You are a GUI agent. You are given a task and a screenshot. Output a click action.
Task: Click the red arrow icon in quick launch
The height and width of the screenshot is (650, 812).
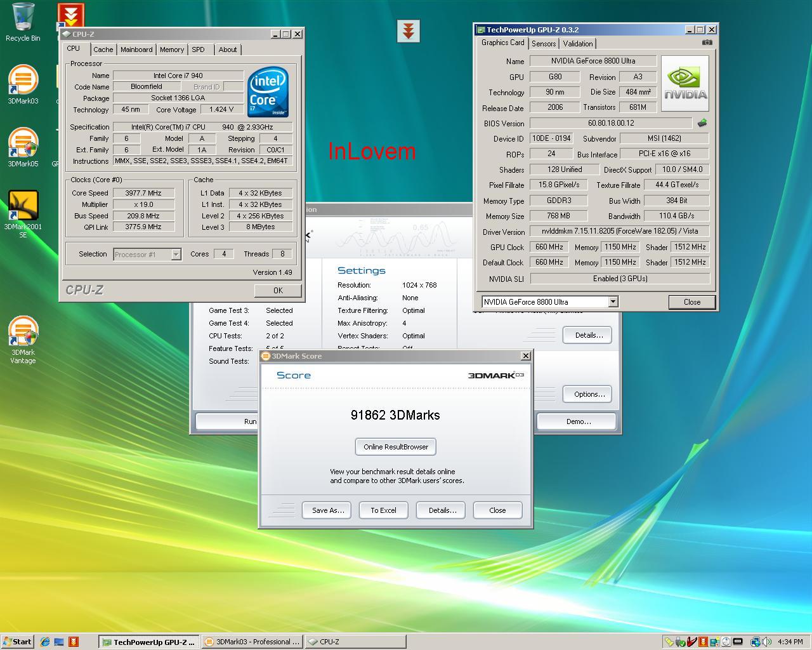(x=74, y=642)
